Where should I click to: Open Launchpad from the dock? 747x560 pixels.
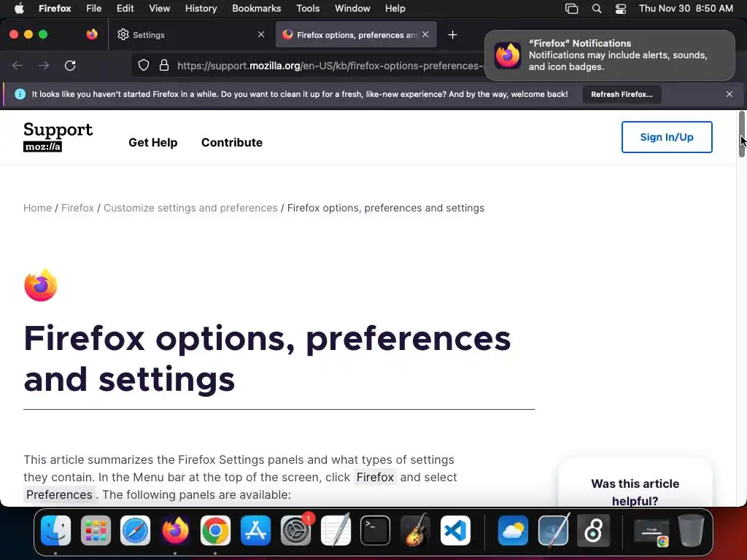(x=96, y=530)
